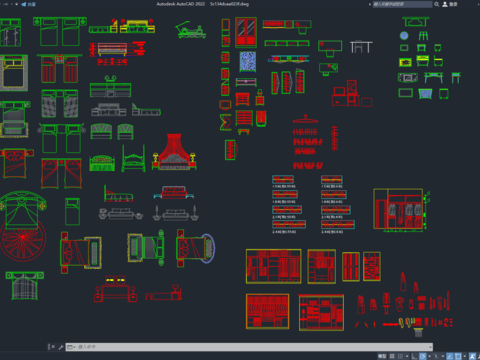
Task: Select the red double-door wardrobe elevation
Action: [x=246, y=32]
